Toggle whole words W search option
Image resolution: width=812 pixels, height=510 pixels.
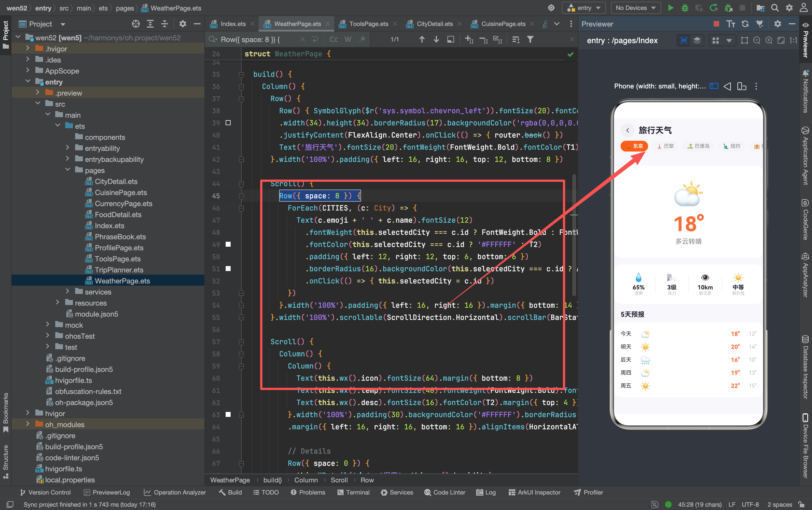click(x=348, y=40)
